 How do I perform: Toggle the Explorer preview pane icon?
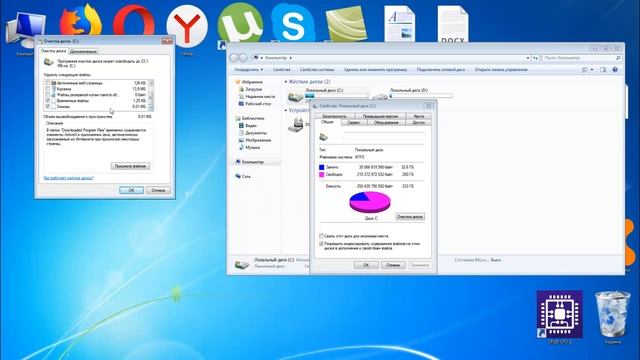[x=603, y=70]
